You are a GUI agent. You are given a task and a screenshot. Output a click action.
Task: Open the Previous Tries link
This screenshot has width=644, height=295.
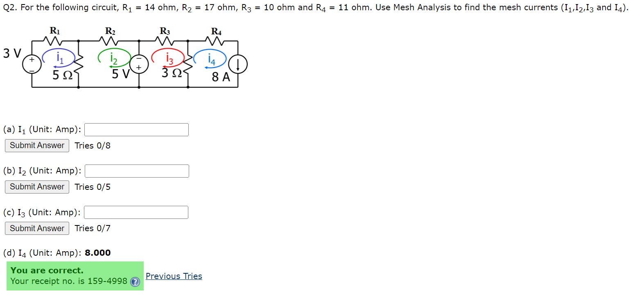174,276
